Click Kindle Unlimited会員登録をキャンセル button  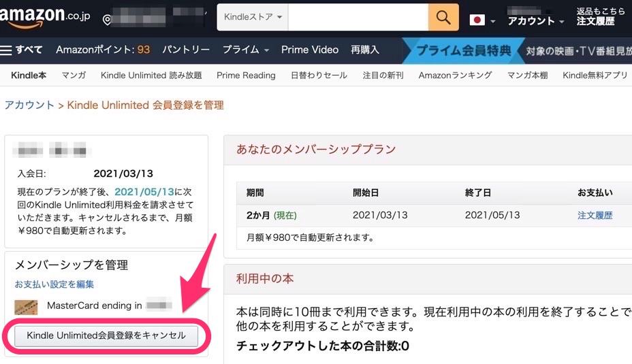click(x=106, y=336)
